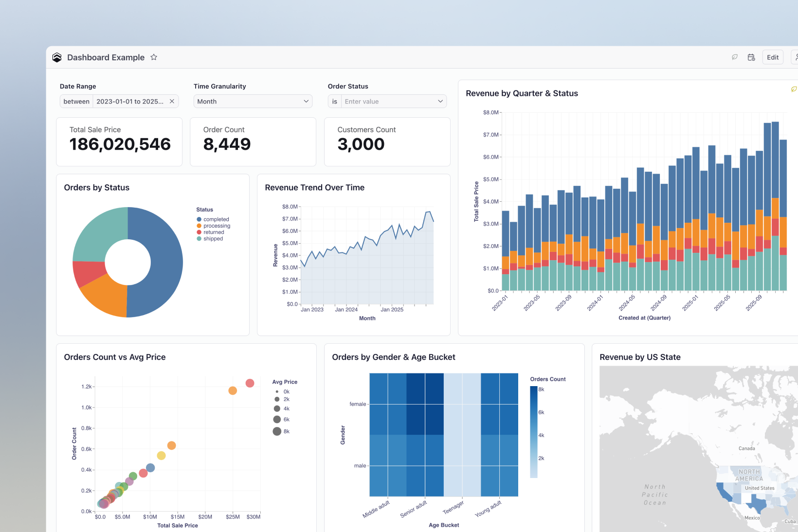Screen dimensions: 798x532
Task: Toggle 'processing' in the Status legend
Action: [x=213, y=226]
